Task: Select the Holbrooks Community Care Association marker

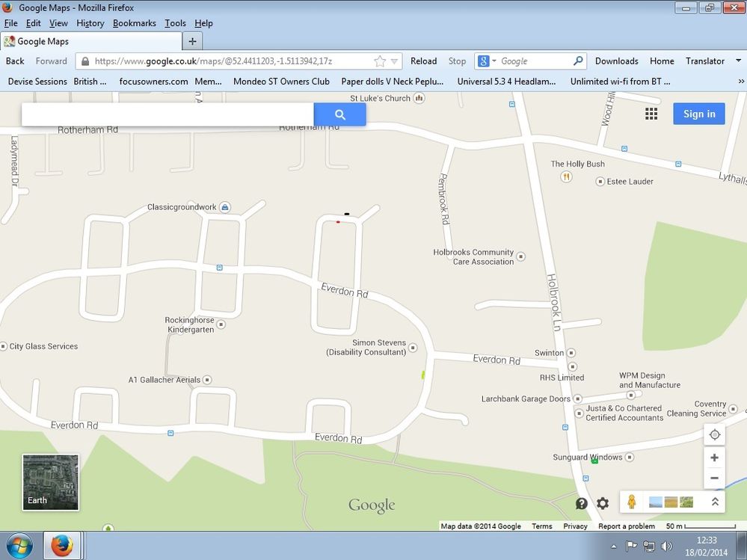Action: (521, 256)
